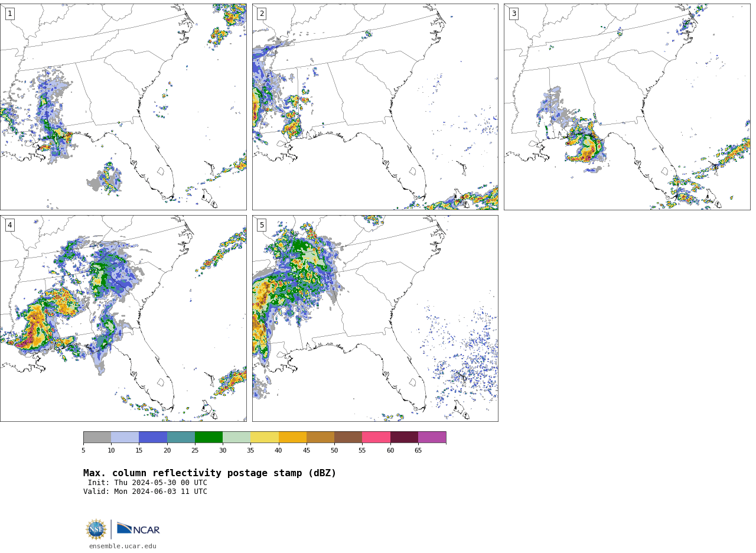Open ensemble member 5 reflectivity map

coord(375,318)
